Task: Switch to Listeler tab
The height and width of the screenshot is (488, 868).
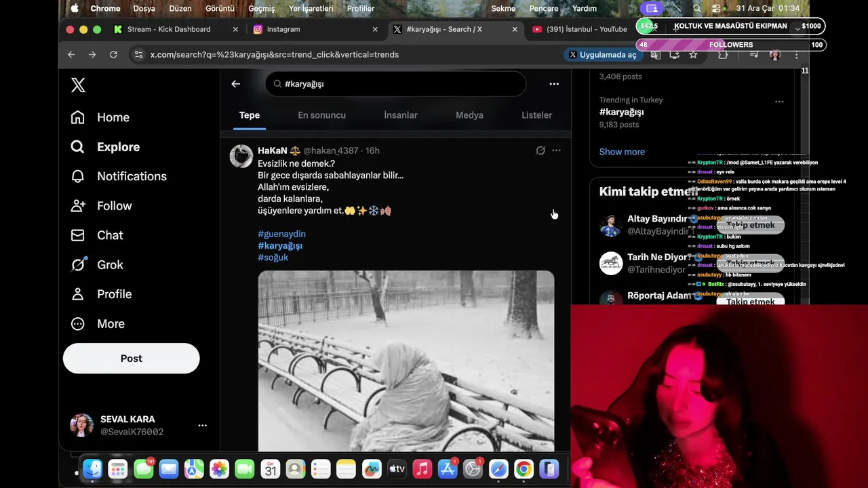Action: 536,115
